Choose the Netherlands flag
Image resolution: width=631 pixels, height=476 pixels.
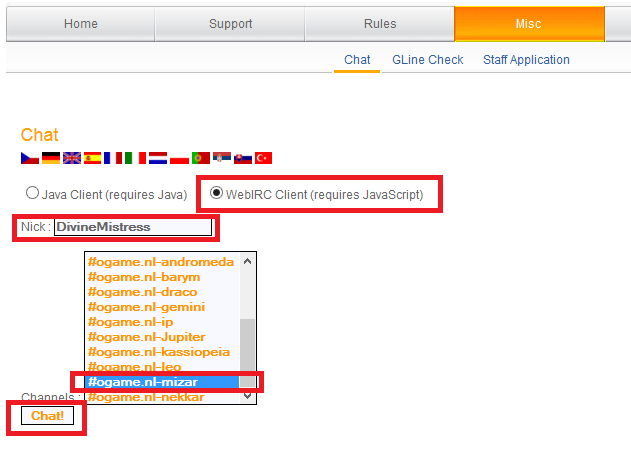158,158
